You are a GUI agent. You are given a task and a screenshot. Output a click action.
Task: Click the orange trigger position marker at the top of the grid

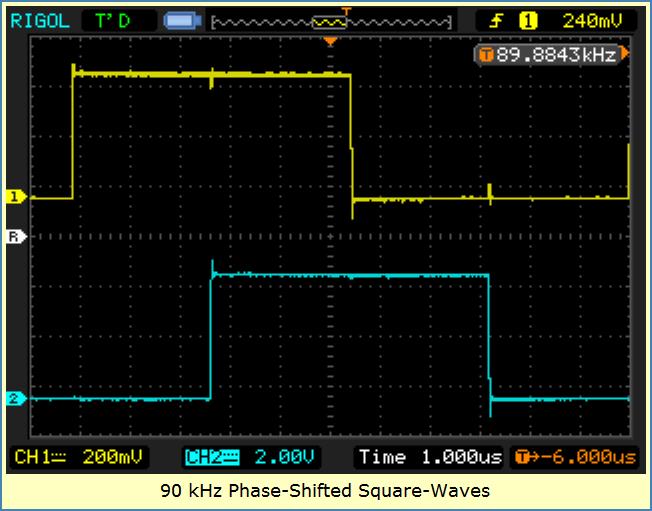click(x=330, y=42)
